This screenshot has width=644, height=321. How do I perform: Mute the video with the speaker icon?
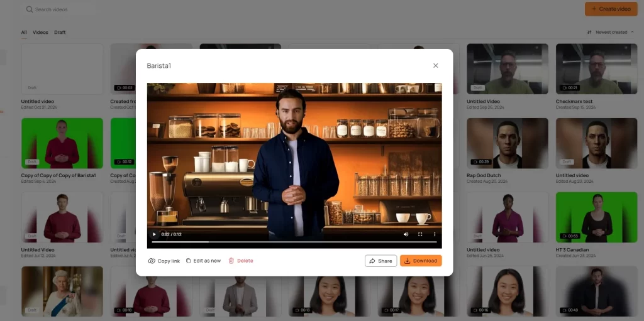pos(406,234)
